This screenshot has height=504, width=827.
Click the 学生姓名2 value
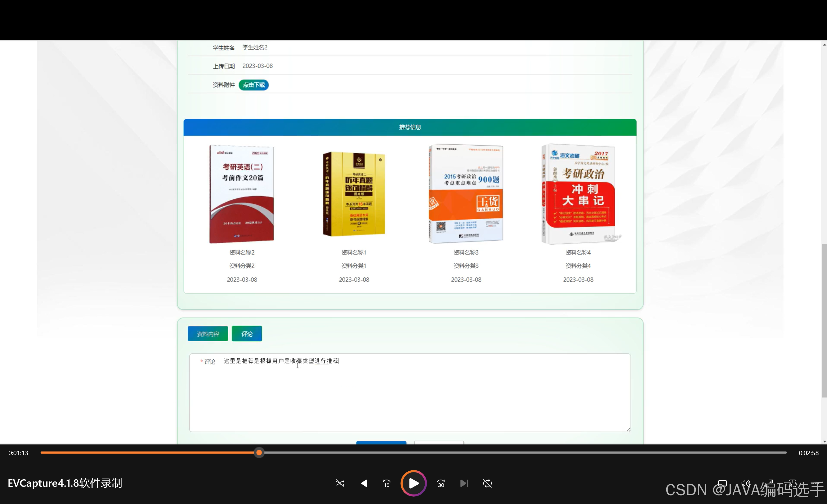pyautogui.click(x=255, y=47)
